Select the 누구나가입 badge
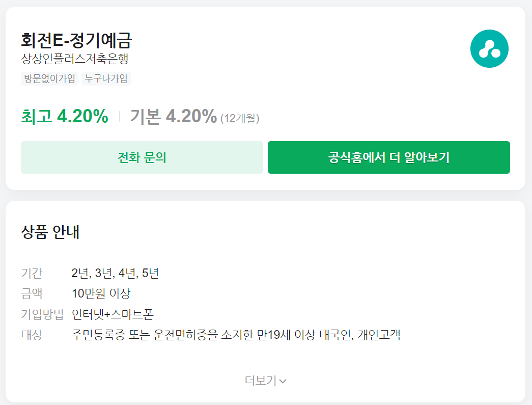The height and width of the screenshot is (405, 532). [x=105, y=78]
